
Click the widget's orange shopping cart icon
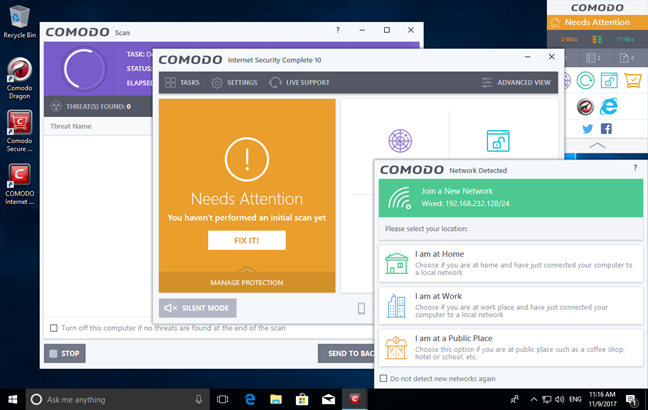tap(633, 80)
